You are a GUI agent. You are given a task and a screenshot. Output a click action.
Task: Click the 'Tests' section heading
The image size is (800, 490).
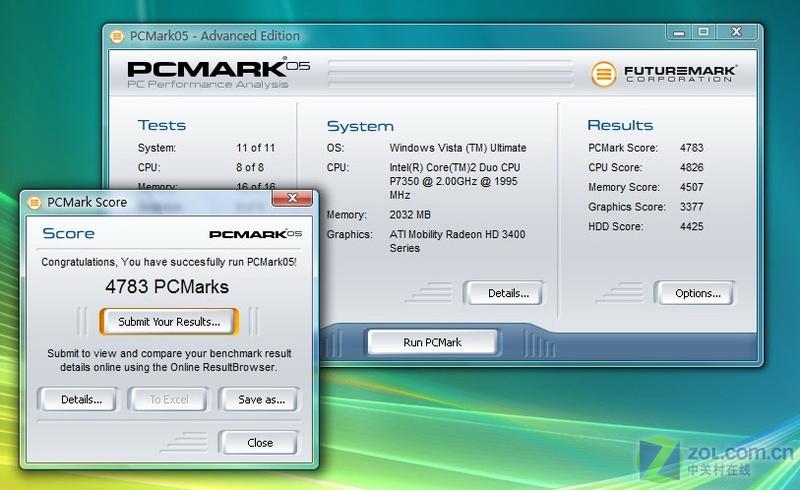pyautogui.click(x=162, y=125)
